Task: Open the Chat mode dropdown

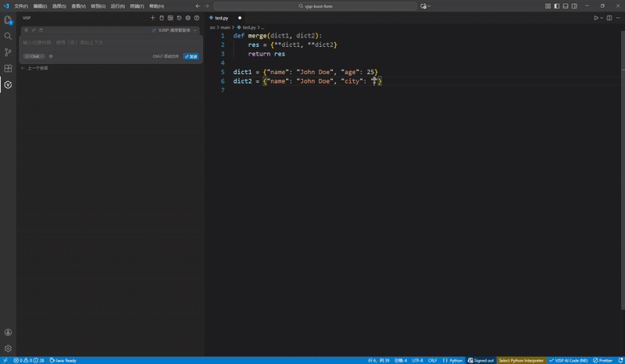Action: tap(34, 56)
